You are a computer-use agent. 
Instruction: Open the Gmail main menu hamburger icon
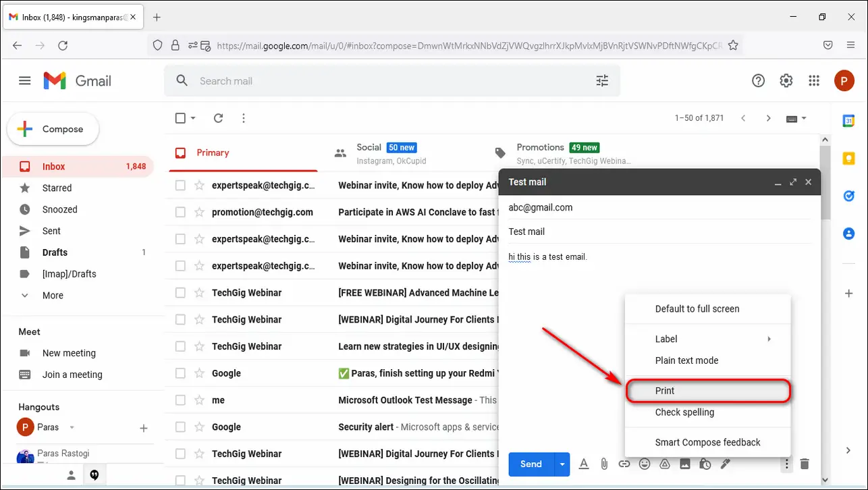[x=25, y=81]
